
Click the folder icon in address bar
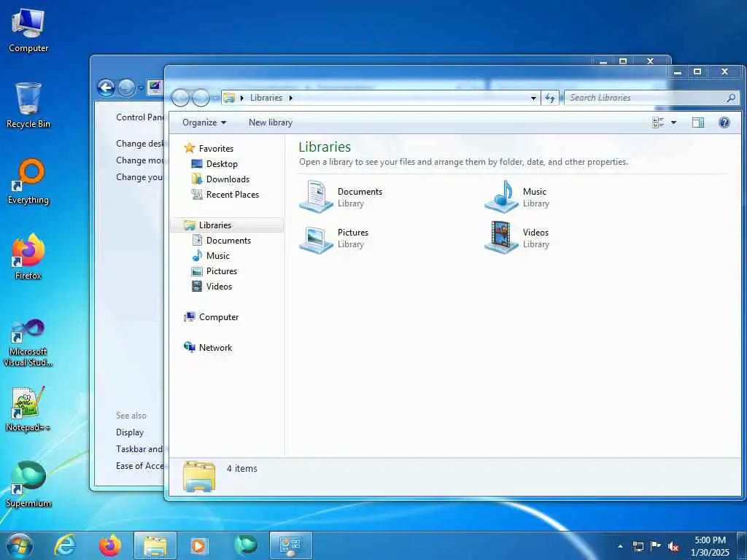click(x=229, y=98)
